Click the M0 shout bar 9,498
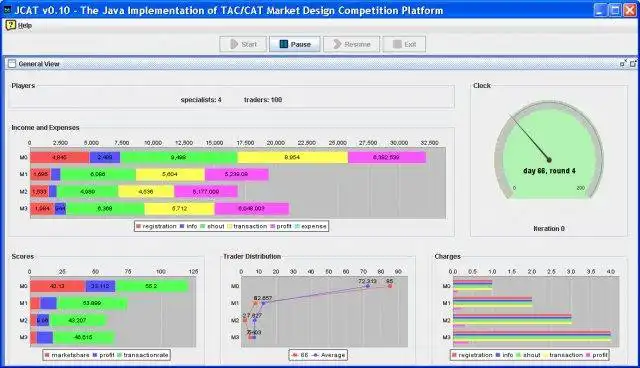 pyautogui.click(x=178, y=157)
